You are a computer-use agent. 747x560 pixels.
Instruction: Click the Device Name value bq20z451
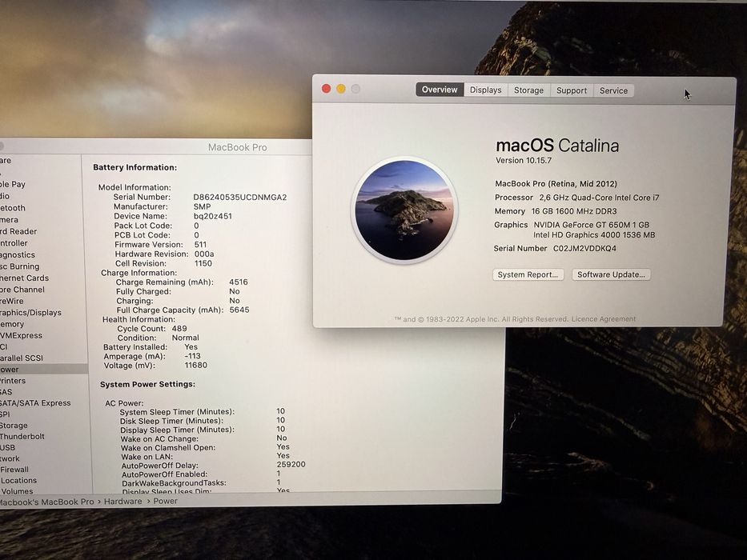click(212, 216)
